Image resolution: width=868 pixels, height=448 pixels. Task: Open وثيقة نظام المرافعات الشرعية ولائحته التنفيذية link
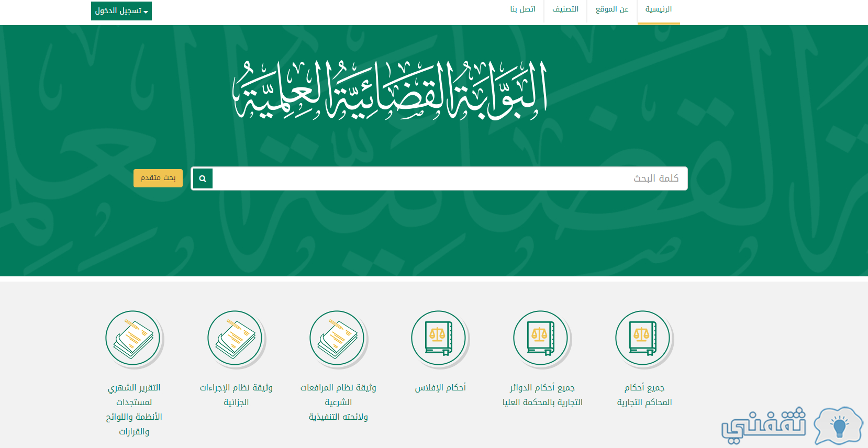(338, 402)
